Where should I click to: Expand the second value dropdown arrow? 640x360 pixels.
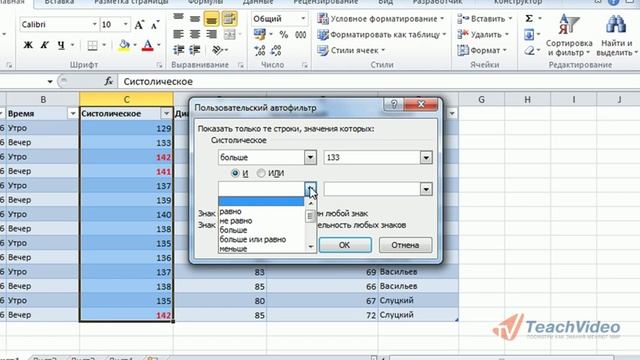pyautogui.click(x=426, y=189)
